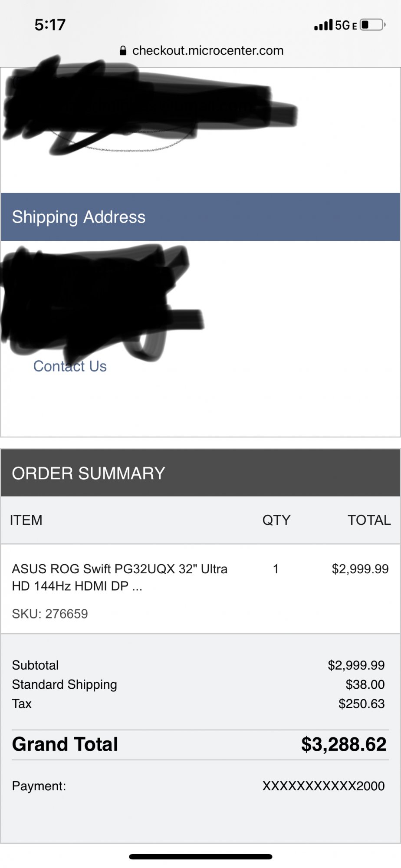The image size is (401, 868).
Task: Tap the QTY column header
Action: pyautogui.click(x=276, y=520)
